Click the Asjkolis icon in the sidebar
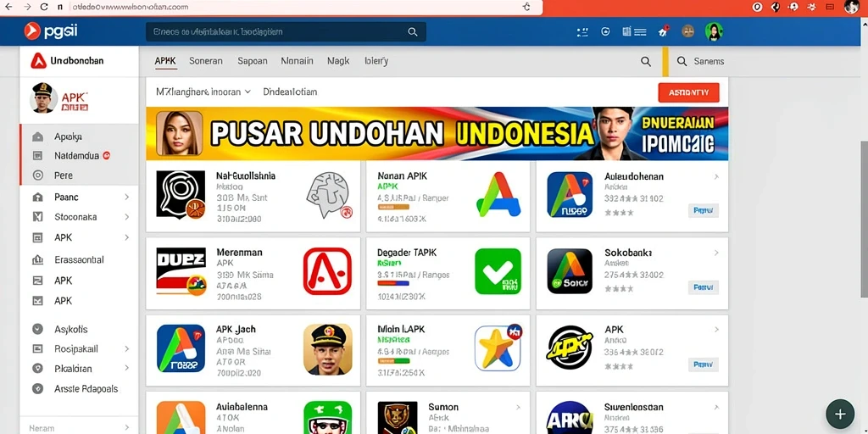This screenshot has height=434, width=868. (37, 330)
